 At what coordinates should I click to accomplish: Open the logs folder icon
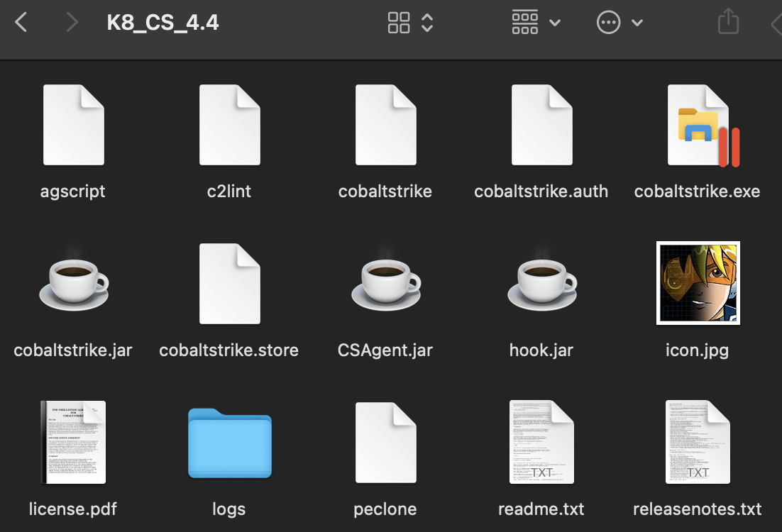coord(229,443)
